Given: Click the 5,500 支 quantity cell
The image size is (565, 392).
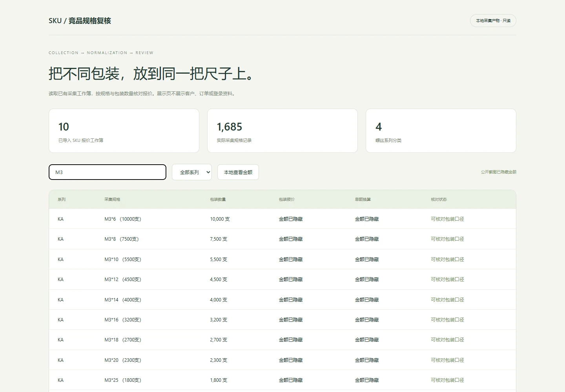Looking at the screenshot, I should coord(219,260).
